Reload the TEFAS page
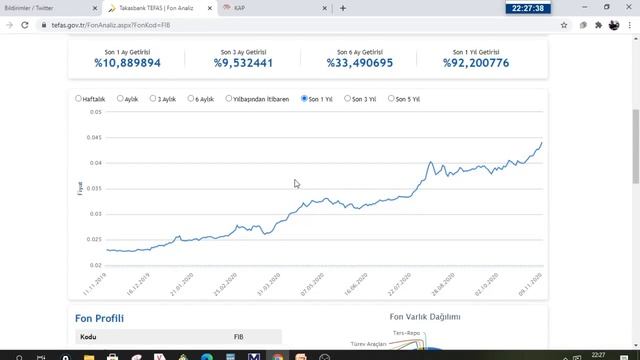 25,25
